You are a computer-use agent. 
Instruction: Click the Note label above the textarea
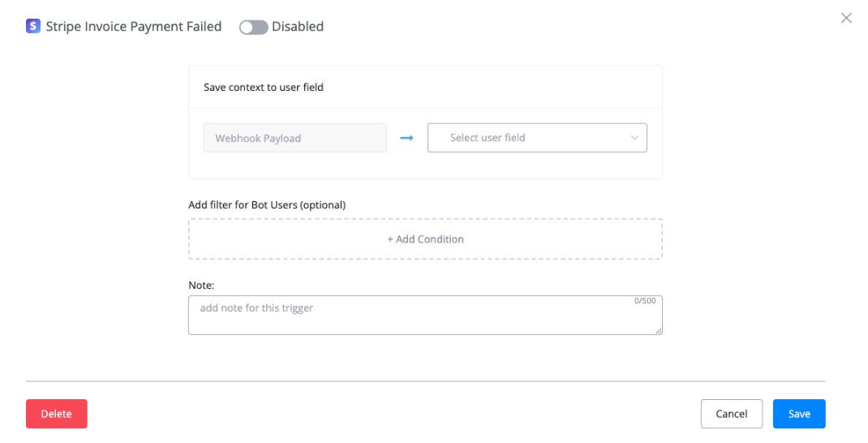pos(201,286)
